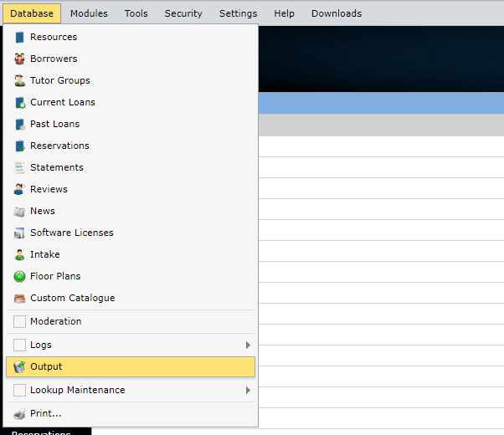Viewport: 504px width, 435px height.
Task: Click the Output bin icon
Action: 19,366
